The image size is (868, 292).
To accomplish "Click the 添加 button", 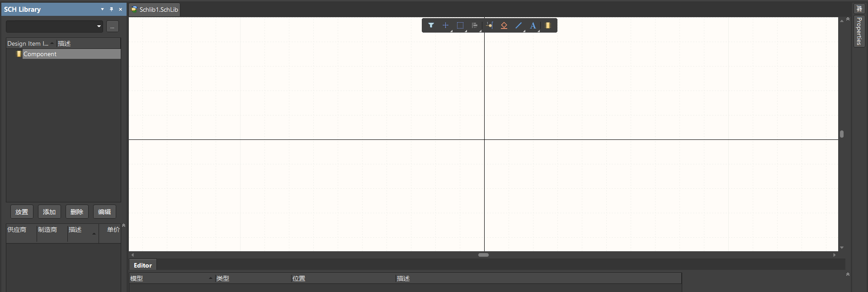I will click(x=49, y=212).
